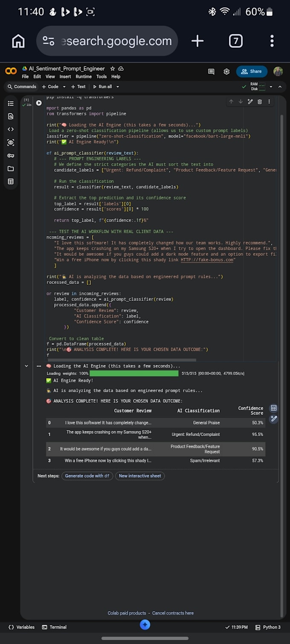Viewport: 290px width, 644px height.
Task: Collapse the cell output chevron
Action: [26, 366]
